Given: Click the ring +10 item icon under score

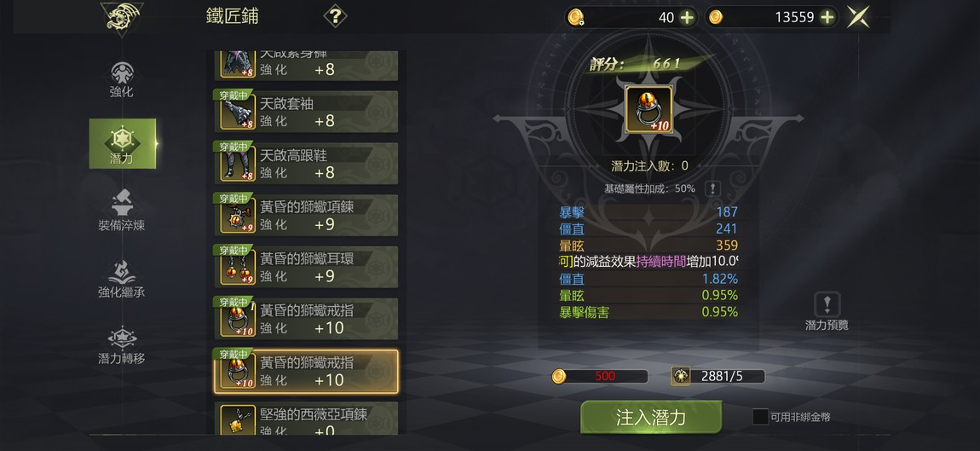Looking at the screenshot, I should [x=649, y=109].
